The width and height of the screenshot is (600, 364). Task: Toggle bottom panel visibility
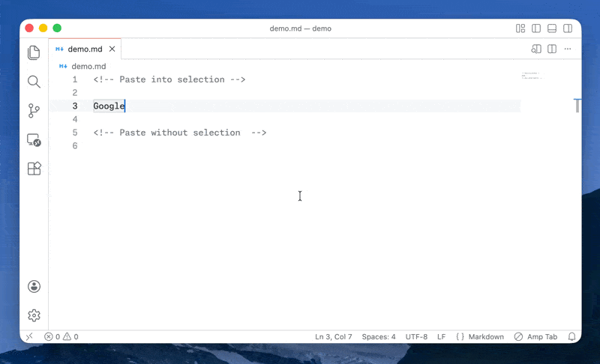[552, 28]
